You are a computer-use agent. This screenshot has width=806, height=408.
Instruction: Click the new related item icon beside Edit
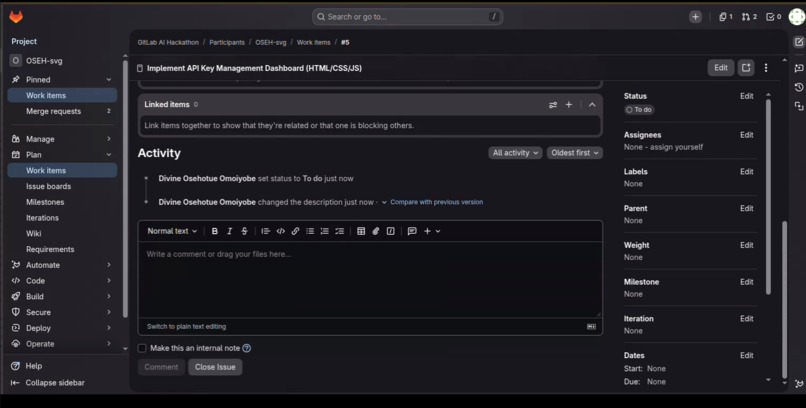(746, 68)
